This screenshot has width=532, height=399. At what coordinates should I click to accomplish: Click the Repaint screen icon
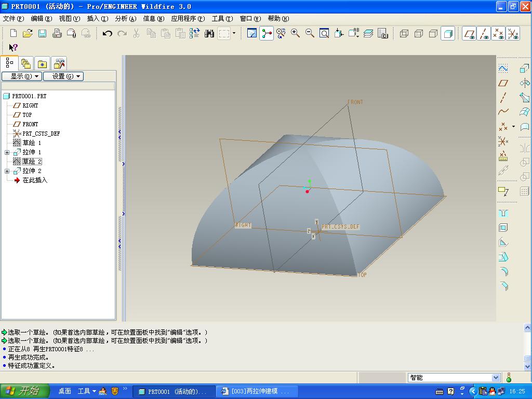pos(252,33)
